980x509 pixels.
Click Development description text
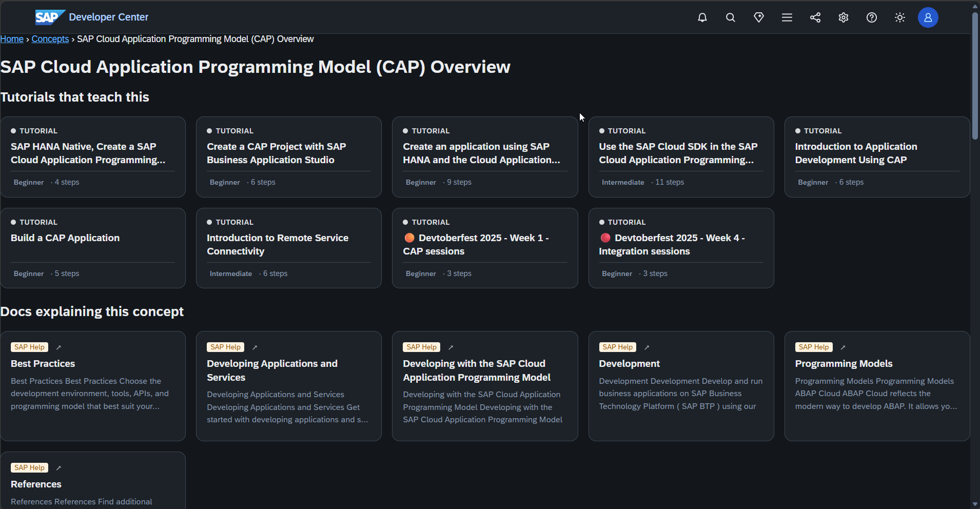pyautogui.click(x=681, y=394)
